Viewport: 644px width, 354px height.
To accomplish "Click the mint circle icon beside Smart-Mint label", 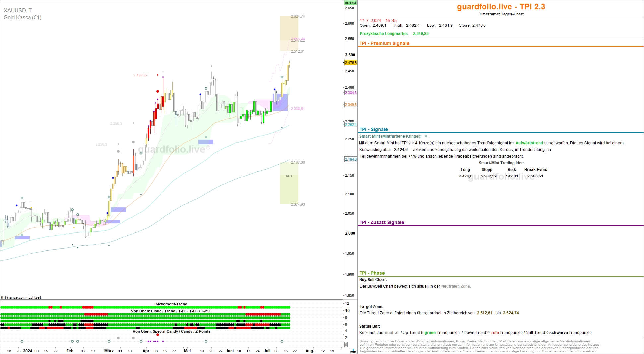I will coord(426,136).
